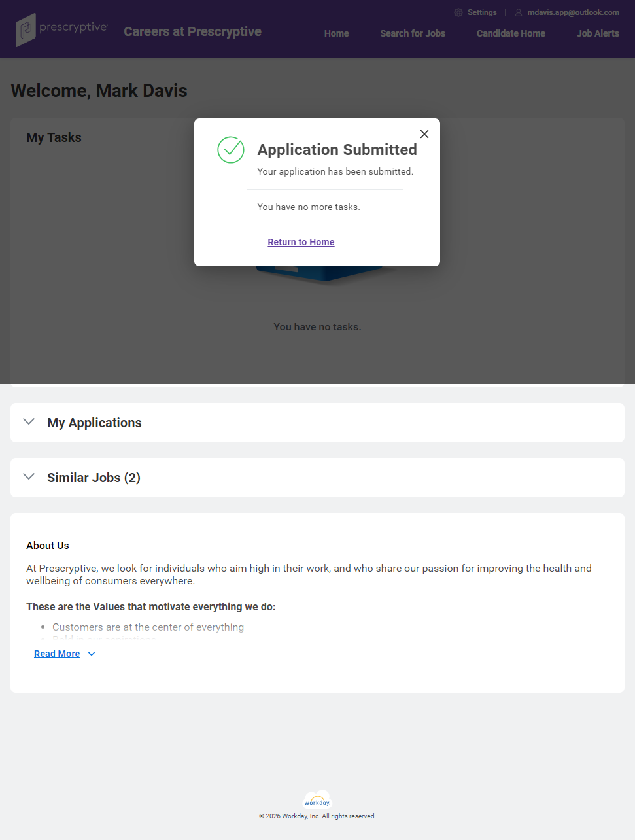Click the user profile icon beside the email
Viewport: 635px width, 840px height.
click(x=519, y=12)
